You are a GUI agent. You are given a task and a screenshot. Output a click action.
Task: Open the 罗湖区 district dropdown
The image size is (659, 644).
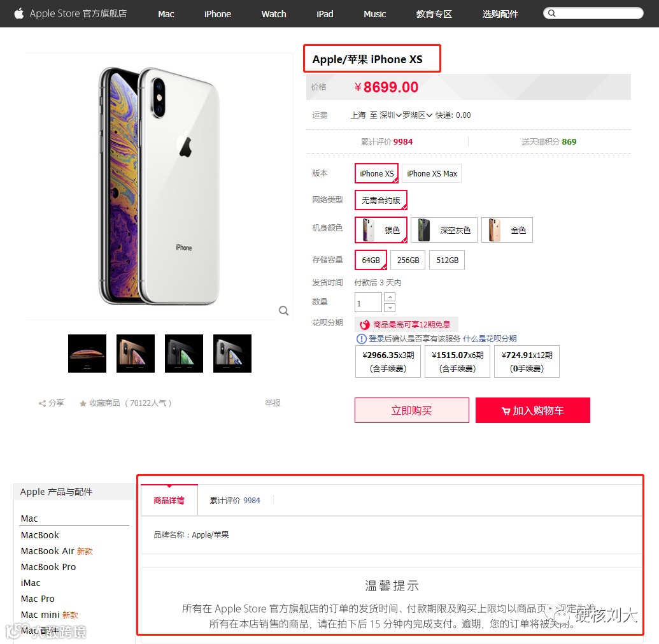click(417, 115)
